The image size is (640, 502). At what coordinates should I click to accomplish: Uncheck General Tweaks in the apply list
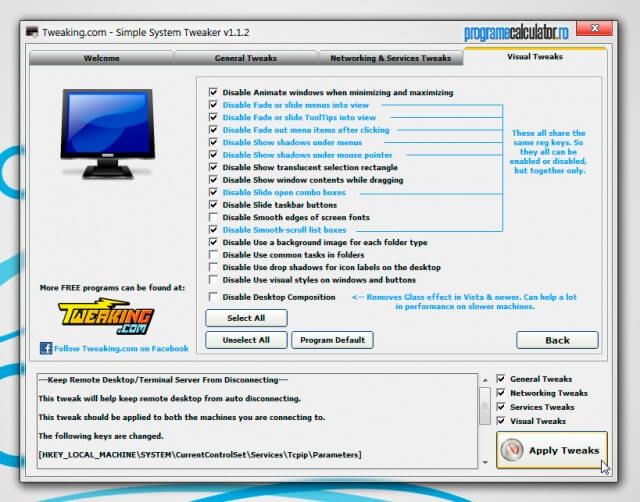coord(501,379)
